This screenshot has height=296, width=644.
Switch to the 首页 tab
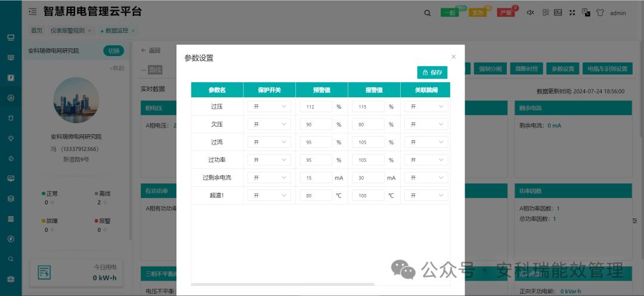(36, 30)
